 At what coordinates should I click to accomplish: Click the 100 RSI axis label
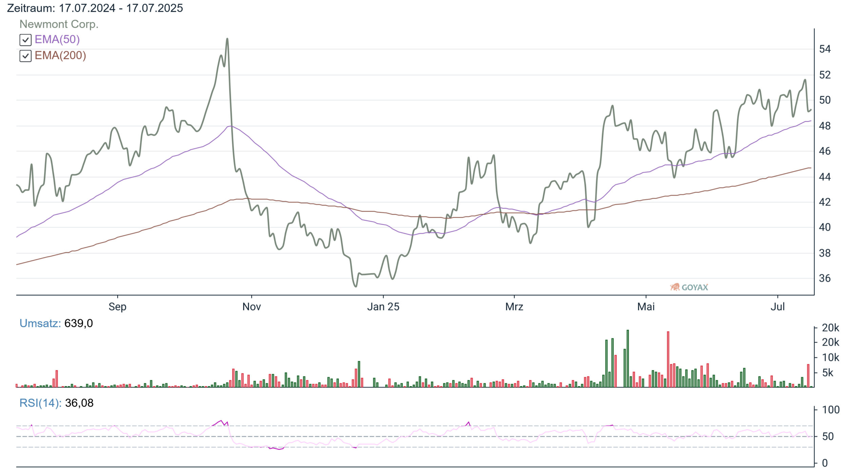coord(831,410)
